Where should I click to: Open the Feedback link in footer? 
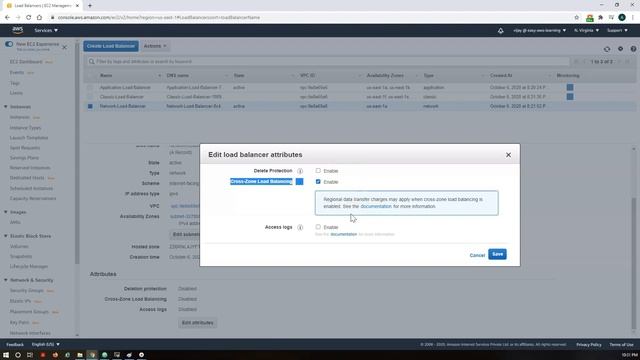(15, 344)
